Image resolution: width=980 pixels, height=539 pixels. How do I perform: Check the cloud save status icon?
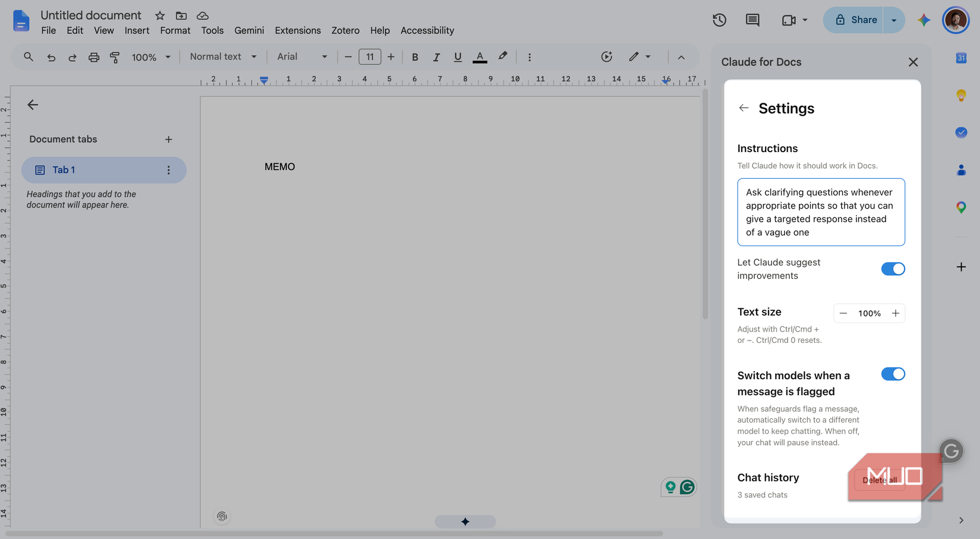[203, 15]
